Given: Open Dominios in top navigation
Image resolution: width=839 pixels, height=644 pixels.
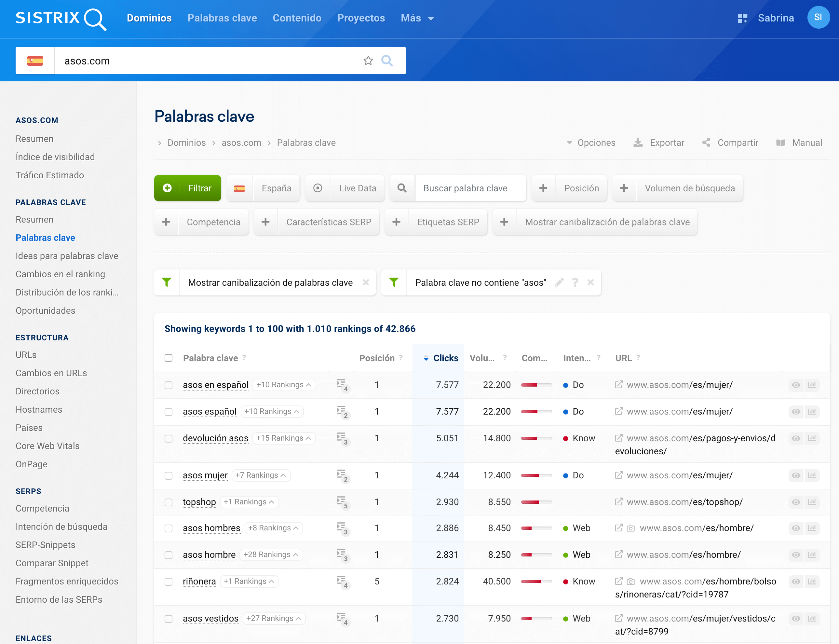Looking at the screenshot, I should point(149,18).
